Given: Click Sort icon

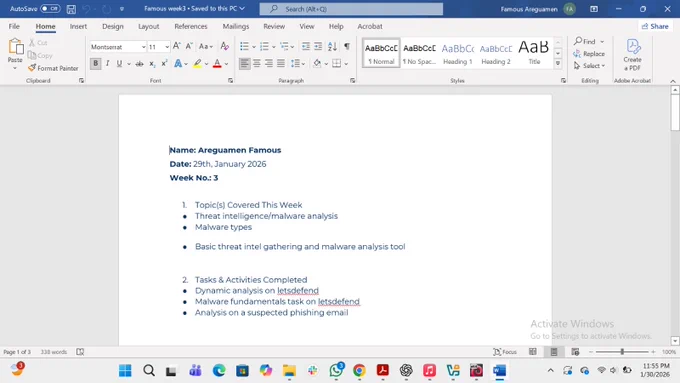Looking at the screenshot, I should pos(332,46).
